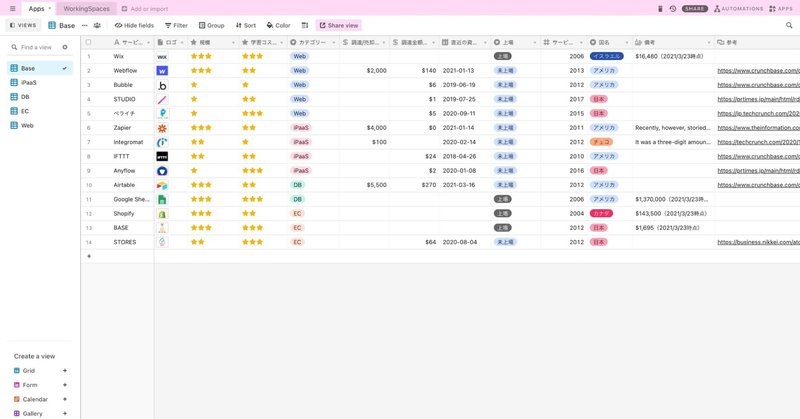Click the Hide fields button

click(x=134, y=25)
